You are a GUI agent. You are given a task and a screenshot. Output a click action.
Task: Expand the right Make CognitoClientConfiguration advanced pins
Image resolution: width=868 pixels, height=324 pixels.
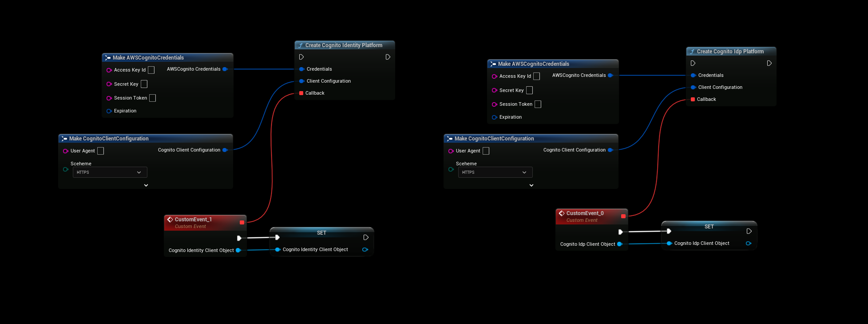pyautogui.click(x=531, y=185)
